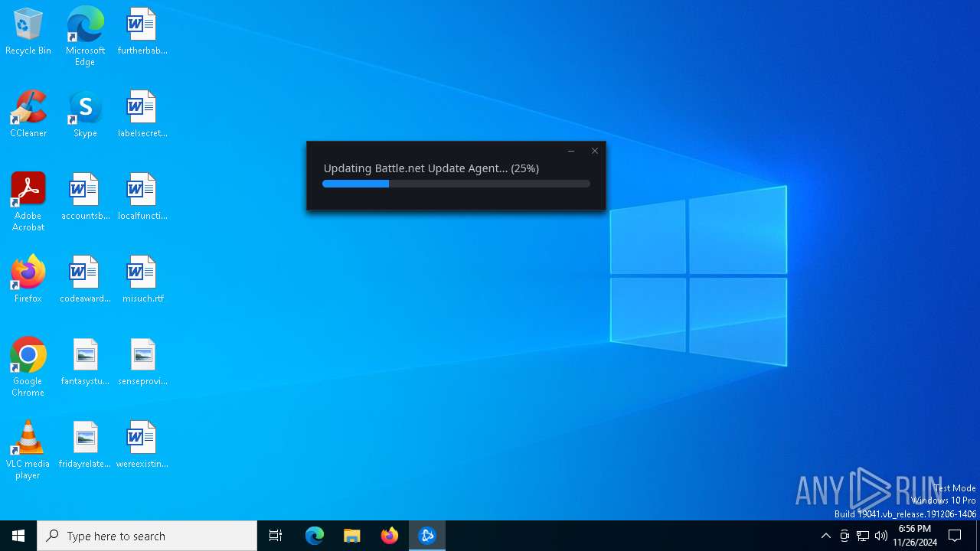Image resolution: width=980 pixels, height=551 pixels.
Task: Select the Skype desktop shortcut
Action: pyautogui.click(x=85, y=115)
